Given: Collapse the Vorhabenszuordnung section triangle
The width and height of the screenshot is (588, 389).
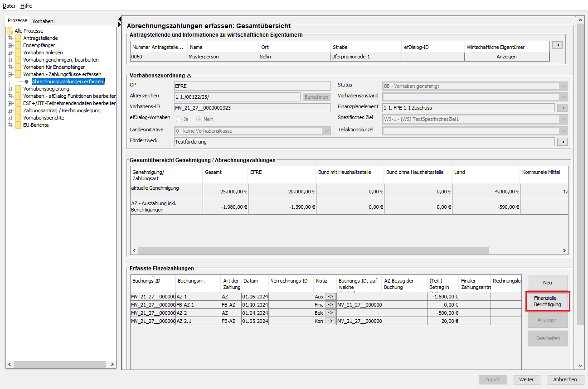Looking at the screenshot, I should click(x=189, y=76).
